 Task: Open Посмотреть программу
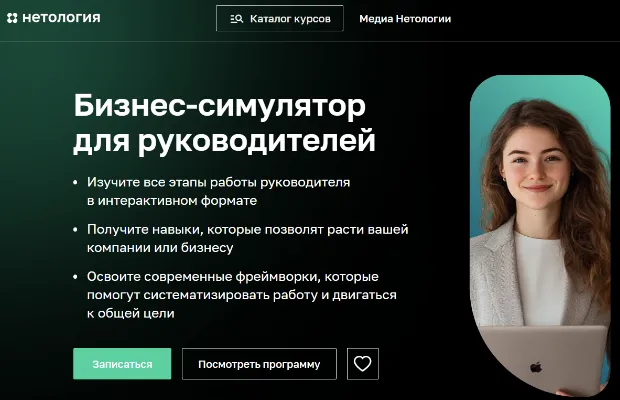[259, 364]
